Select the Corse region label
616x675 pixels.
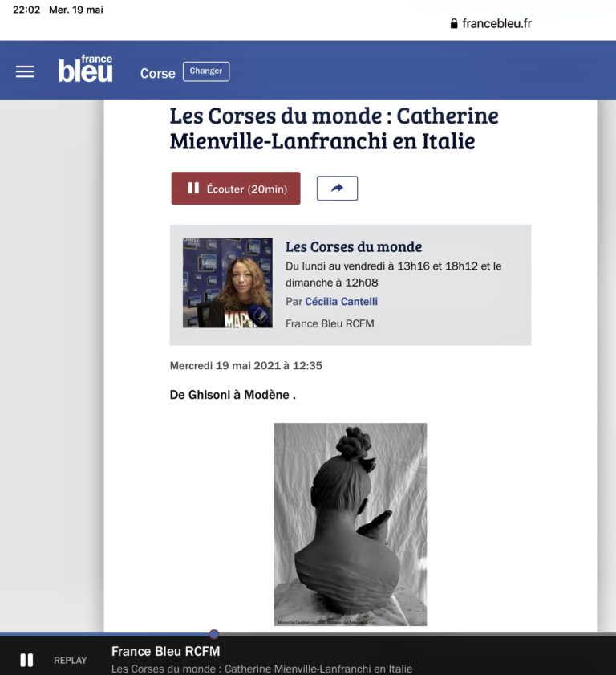(158, 73)
